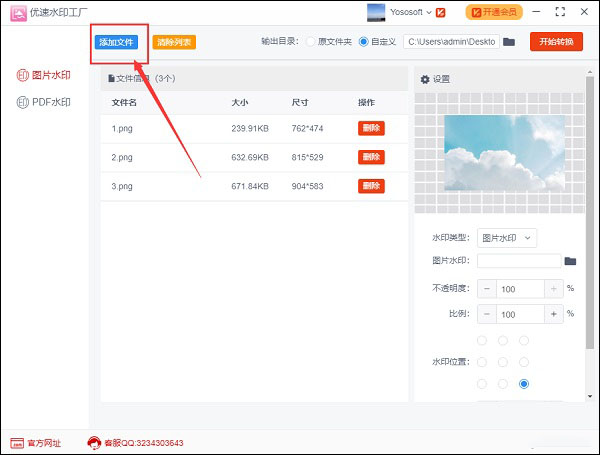Select the 3.png file name

pos(122,186)
